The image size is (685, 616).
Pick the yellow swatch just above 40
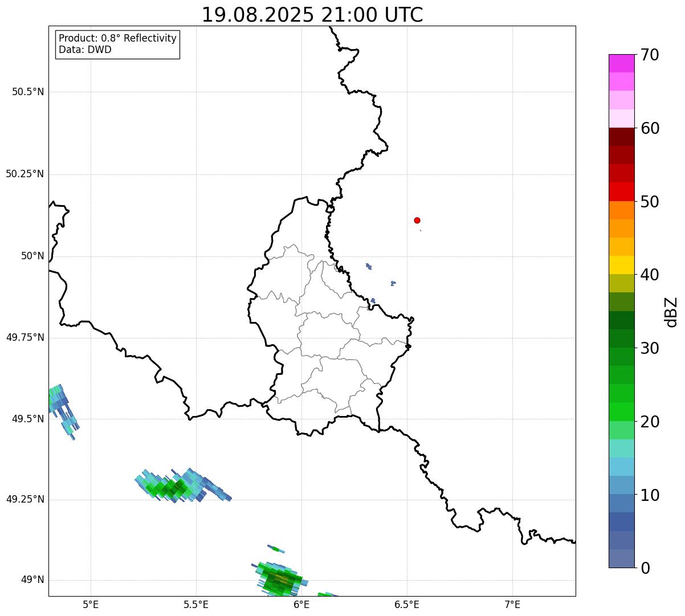pos(621,265)
